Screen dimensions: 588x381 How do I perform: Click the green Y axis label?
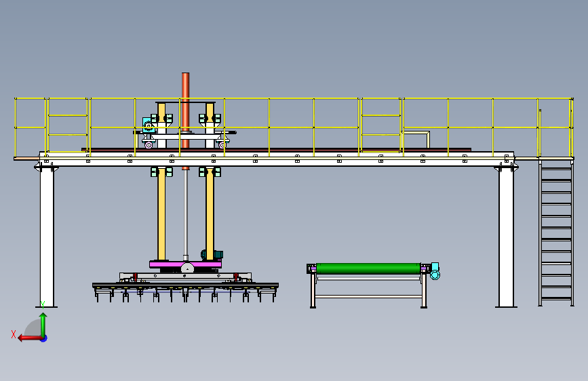coord(43,305)
